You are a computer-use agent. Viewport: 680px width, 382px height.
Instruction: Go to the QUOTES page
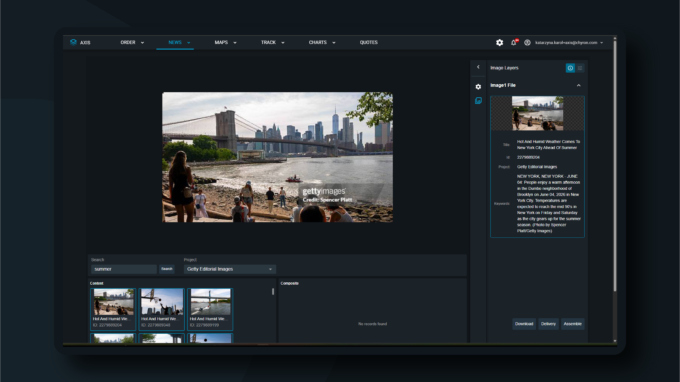point(369,42)
